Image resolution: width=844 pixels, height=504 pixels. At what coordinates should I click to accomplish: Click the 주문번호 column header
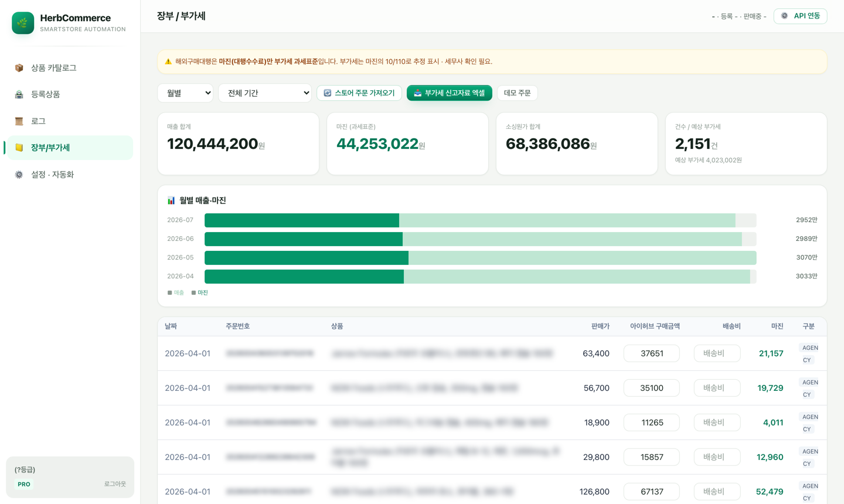pos(237,326)
